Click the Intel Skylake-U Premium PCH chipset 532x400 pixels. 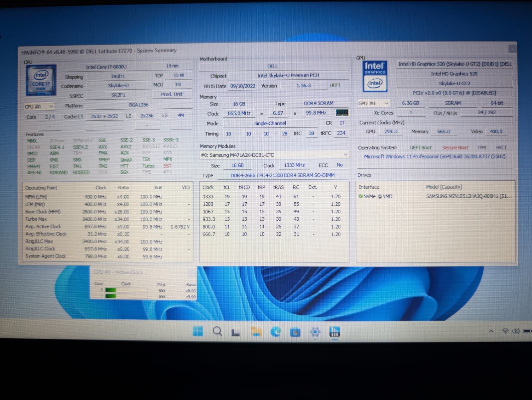(x=288, y=75)
